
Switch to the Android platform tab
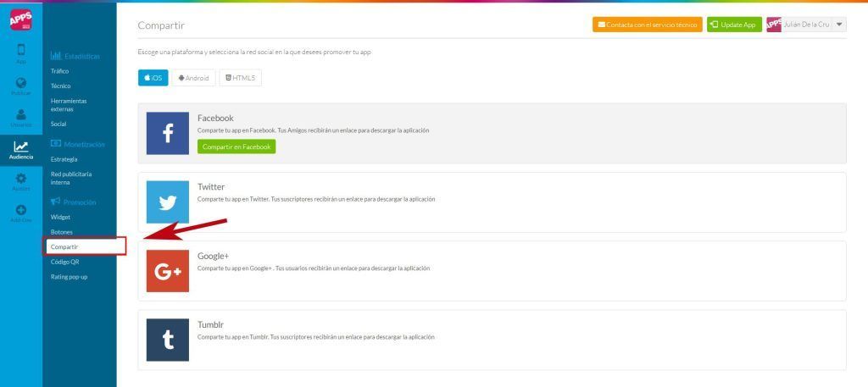tap(194, 78)
